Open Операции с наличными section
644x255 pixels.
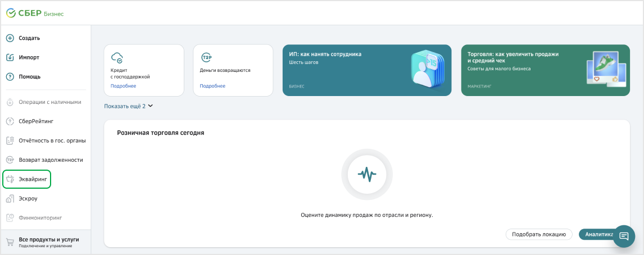click(x=50, y=102)
